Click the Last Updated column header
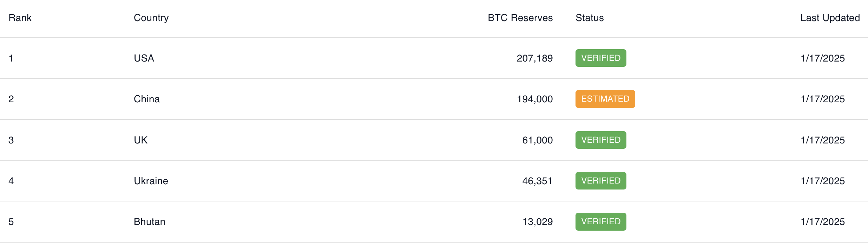 tap(830, 18)
